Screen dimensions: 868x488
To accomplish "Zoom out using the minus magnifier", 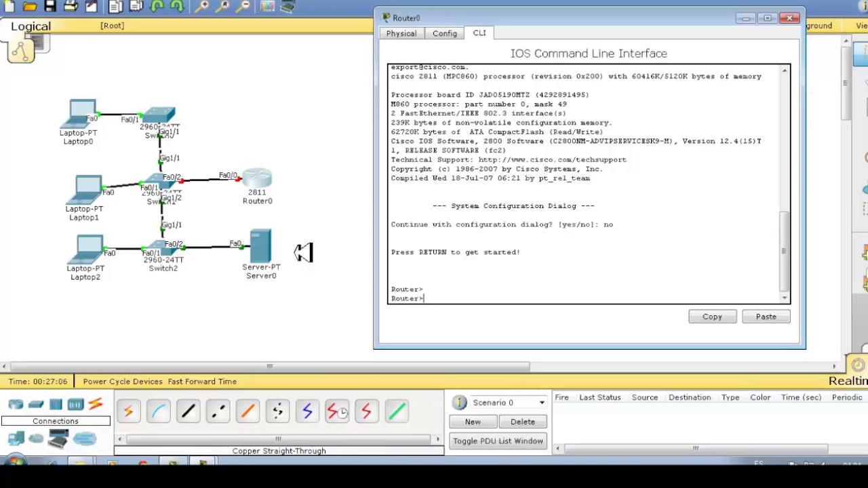I will tap(243, 6).
